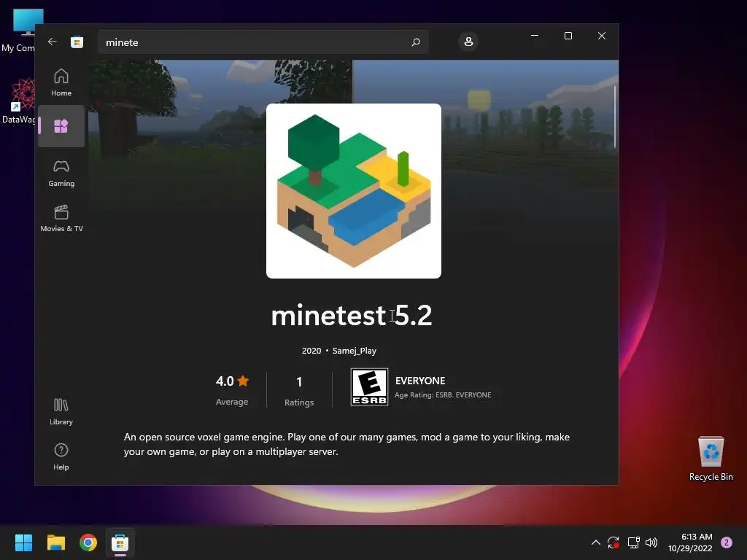Click the ESRB Everyone badge icon
The width and height of the screenshot is (747, 560).
tap(369, 386)
